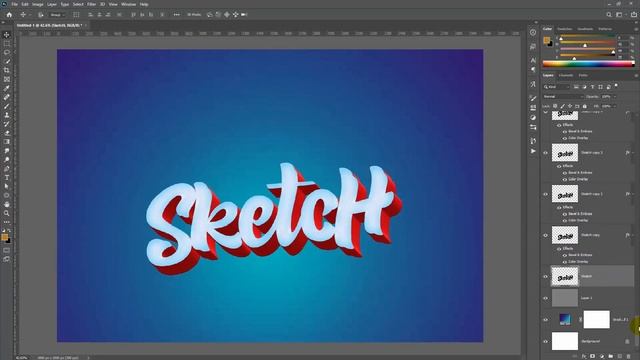Open the Image menu

click(38, 4)
